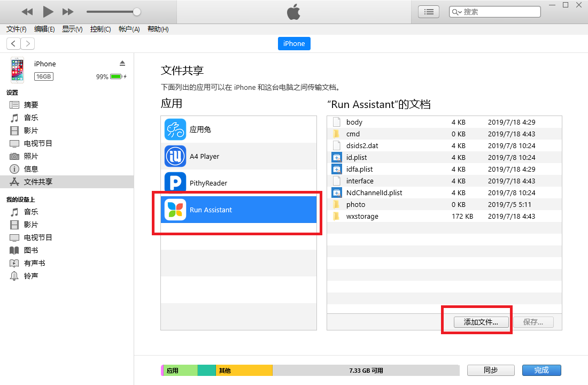Select the A4 Player app icon

[x=175, y=156]
